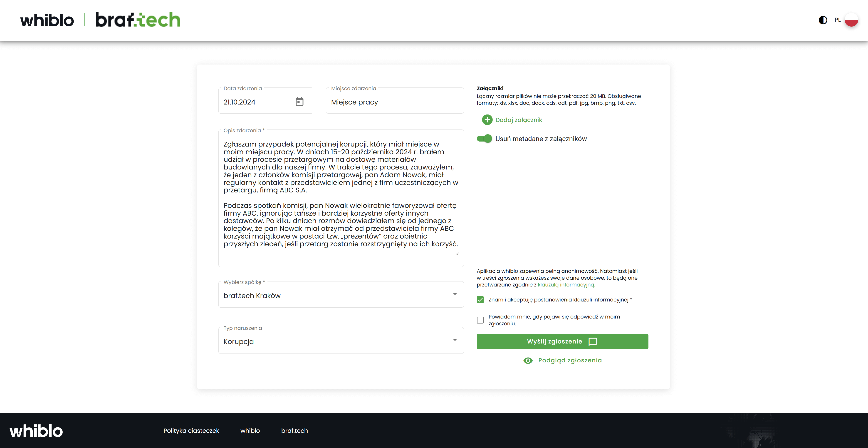Click the text 'Aplikacja whiblo zapewnia pełną anonimowość'
This screenshot has height=448, width=868.
[537, 271]
